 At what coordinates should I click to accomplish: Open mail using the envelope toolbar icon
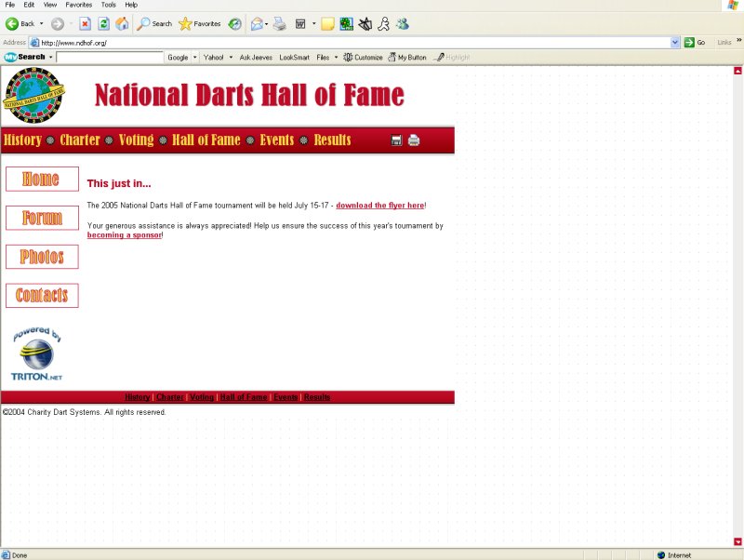click(256, 23)
